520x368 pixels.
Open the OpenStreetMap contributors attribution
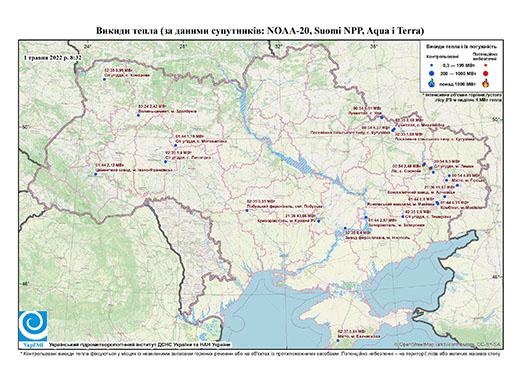[x=447, y=344]
